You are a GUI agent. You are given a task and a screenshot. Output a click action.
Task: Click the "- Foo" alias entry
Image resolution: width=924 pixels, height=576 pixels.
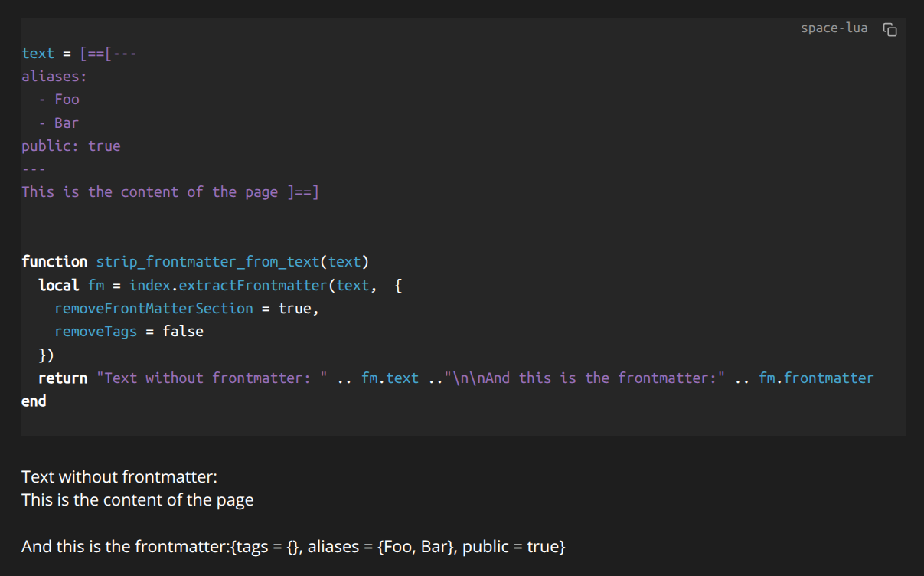60,100
